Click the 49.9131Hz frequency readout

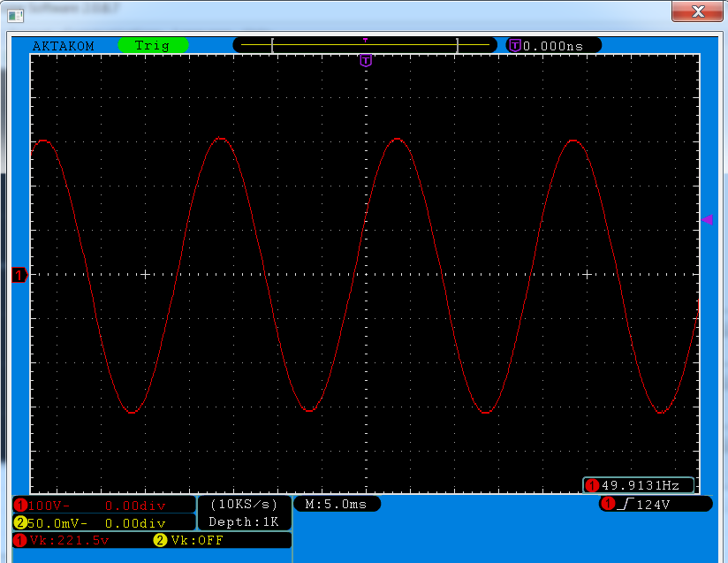[x=641, y=485]
